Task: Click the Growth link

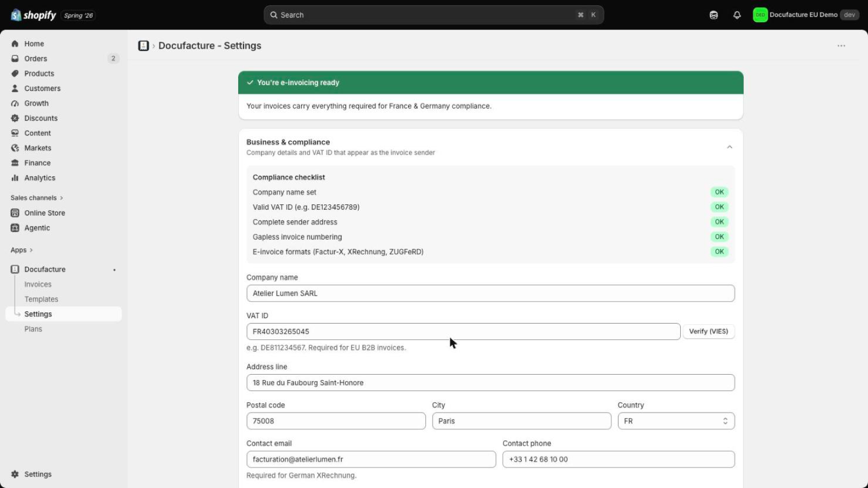Action: pyautogui.click(x=36, y=104)
